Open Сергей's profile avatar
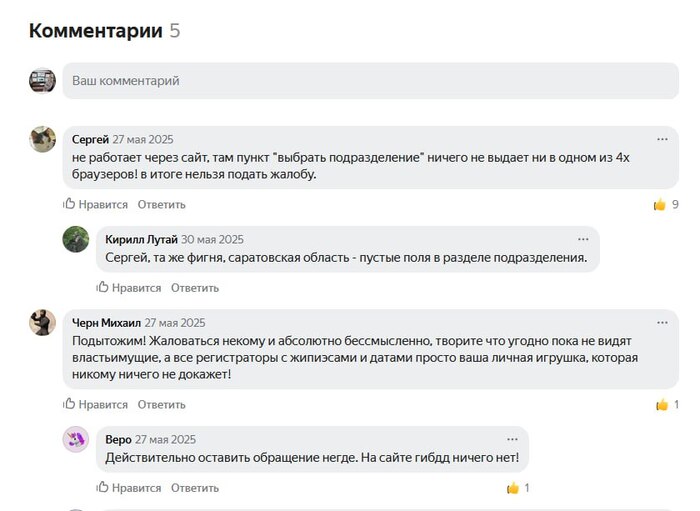Viewport: 700px width, 511px height. 43,139
